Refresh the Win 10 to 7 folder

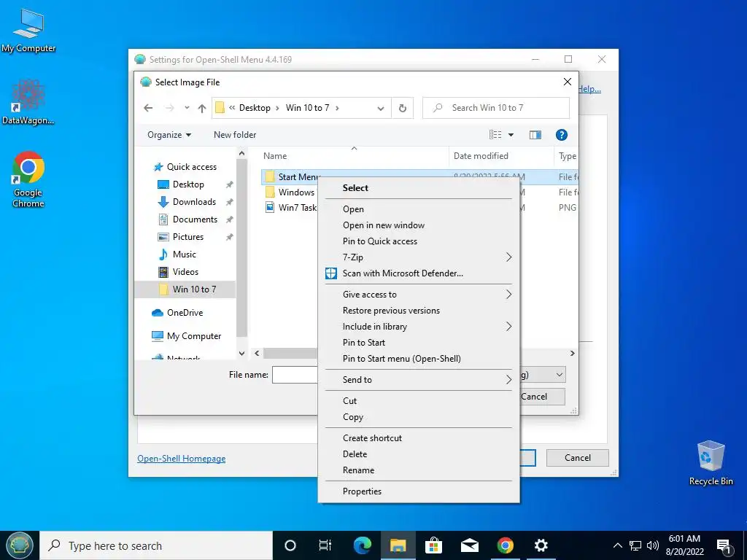coord(403,108)
